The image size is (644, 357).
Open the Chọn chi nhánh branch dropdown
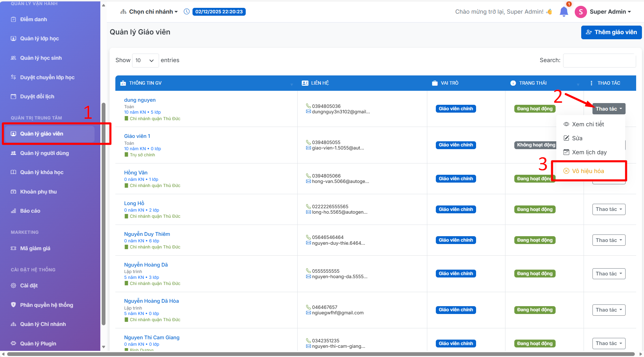click(149, 12)
